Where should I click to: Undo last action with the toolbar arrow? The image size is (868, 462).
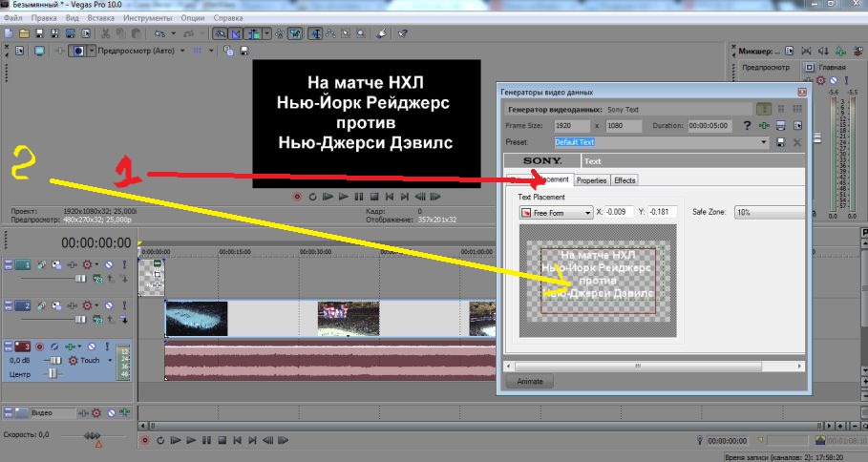click(159, 33)
